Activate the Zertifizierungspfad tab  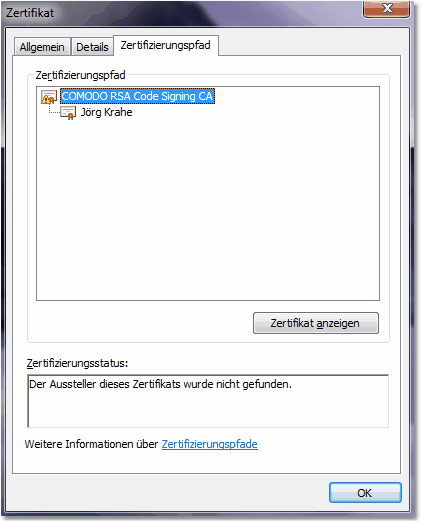point(166,45)
